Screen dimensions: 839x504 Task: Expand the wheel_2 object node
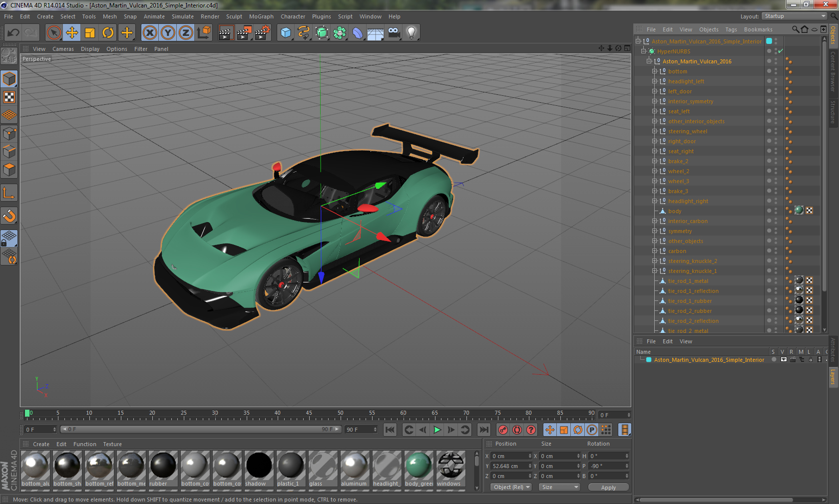pos(655,171)
